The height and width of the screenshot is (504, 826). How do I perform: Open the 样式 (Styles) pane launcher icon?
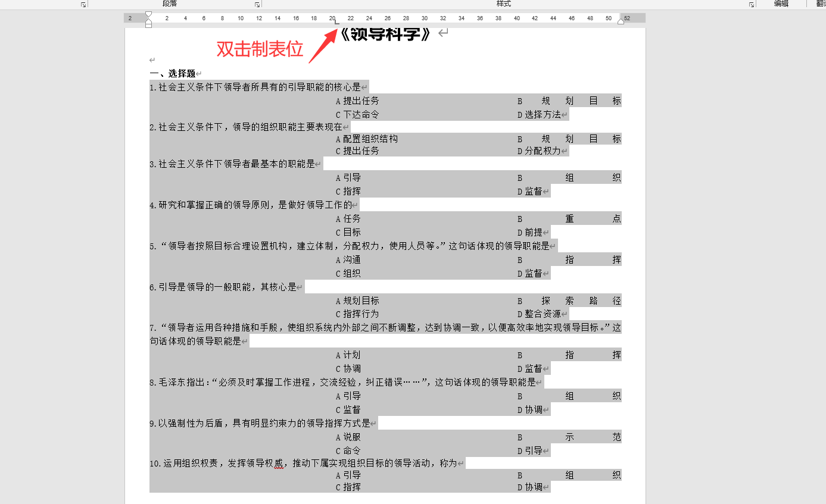coord(752,4)
